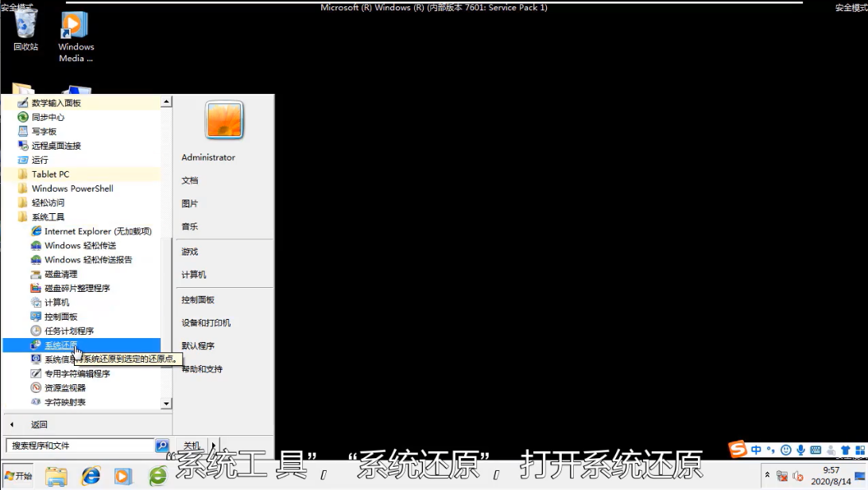Open Sogou soft keyboard icon

point(816,450)
